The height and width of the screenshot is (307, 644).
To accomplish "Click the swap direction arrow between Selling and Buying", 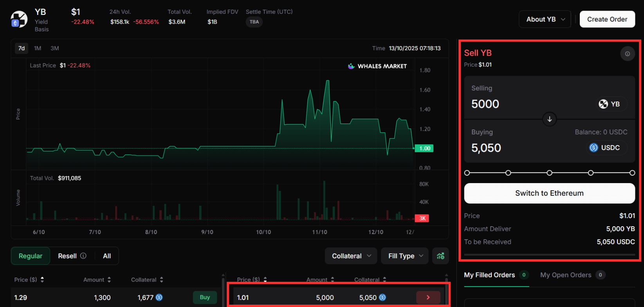I will (x=549, y=119).
